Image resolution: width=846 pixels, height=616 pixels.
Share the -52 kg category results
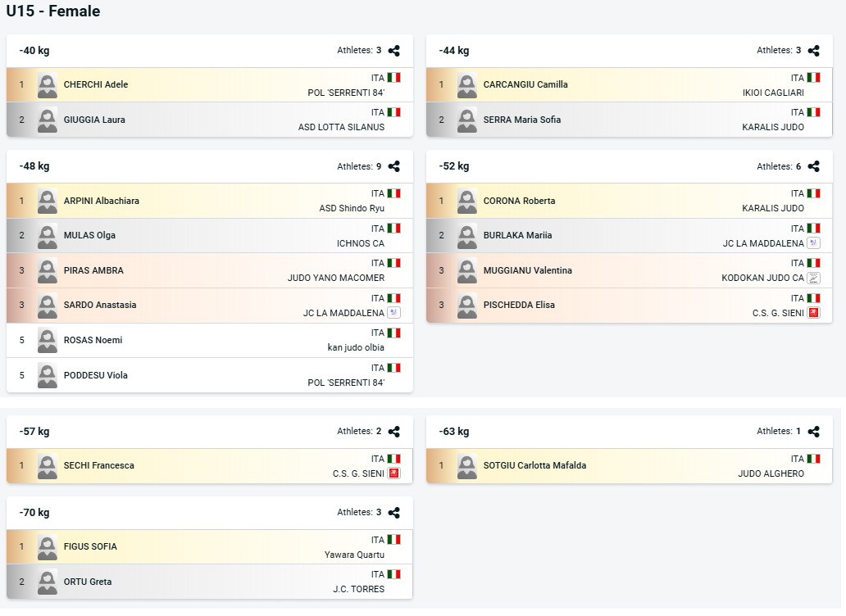(x=814, y=166)
